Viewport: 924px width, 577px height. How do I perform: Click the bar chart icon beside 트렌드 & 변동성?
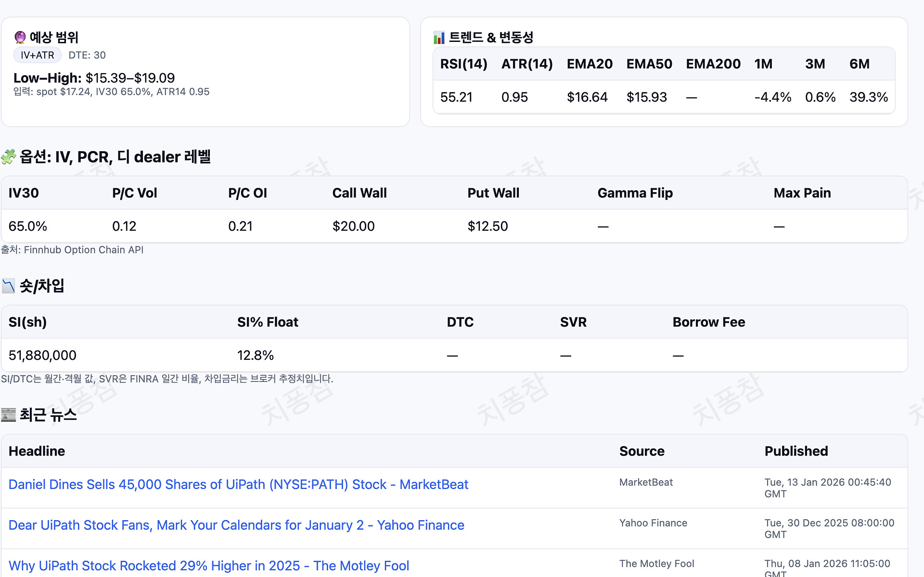[x=439, y=37]
